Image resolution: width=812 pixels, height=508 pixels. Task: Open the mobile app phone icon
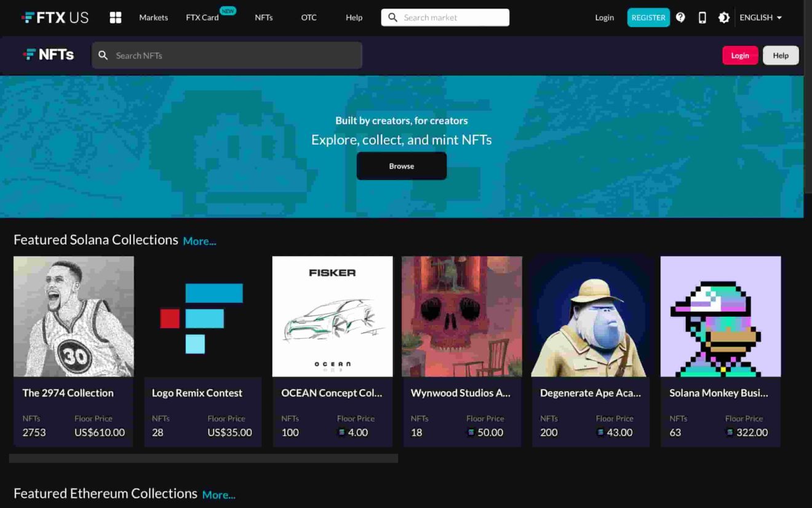pyautogui.click(x=702, y=17)
